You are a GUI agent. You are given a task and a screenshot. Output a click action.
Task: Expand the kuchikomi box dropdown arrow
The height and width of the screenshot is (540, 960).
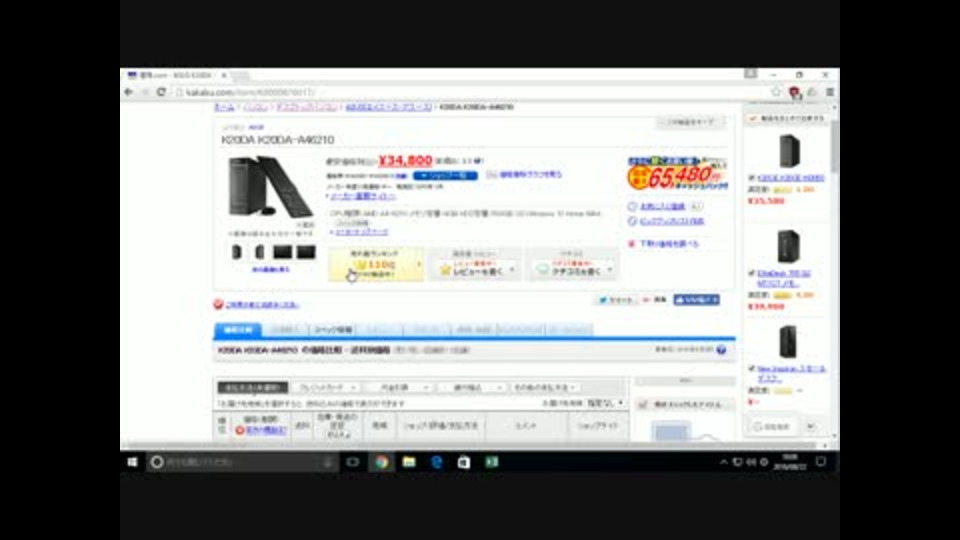610,269
